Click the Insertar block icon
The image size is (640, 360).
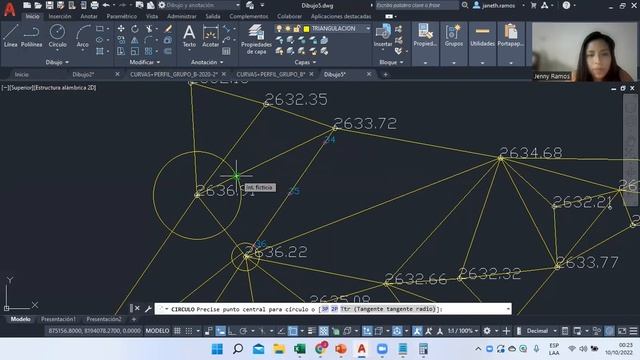click(x=383, y=36)
